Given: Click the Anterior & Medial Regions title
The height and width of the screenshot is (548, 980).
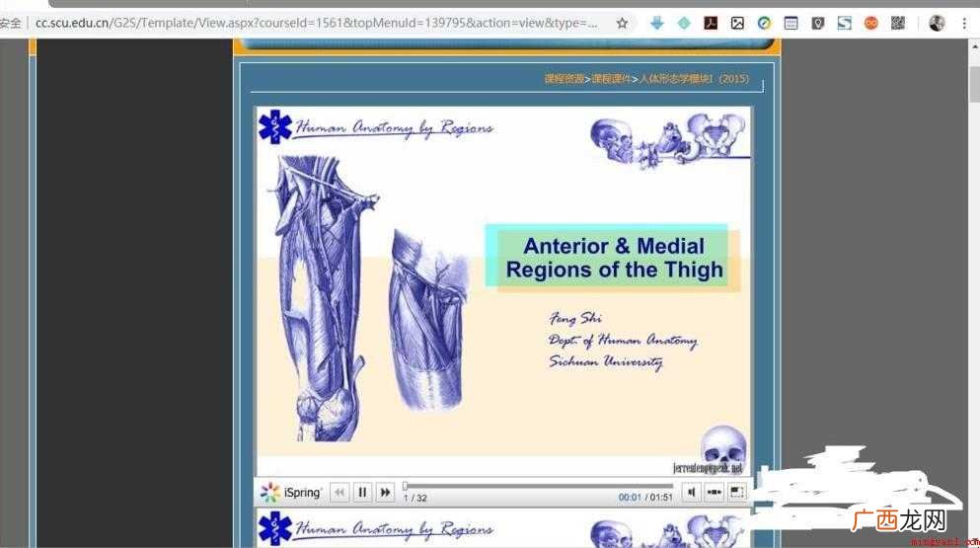Looking at the screenshot, I should coord(615,258).
